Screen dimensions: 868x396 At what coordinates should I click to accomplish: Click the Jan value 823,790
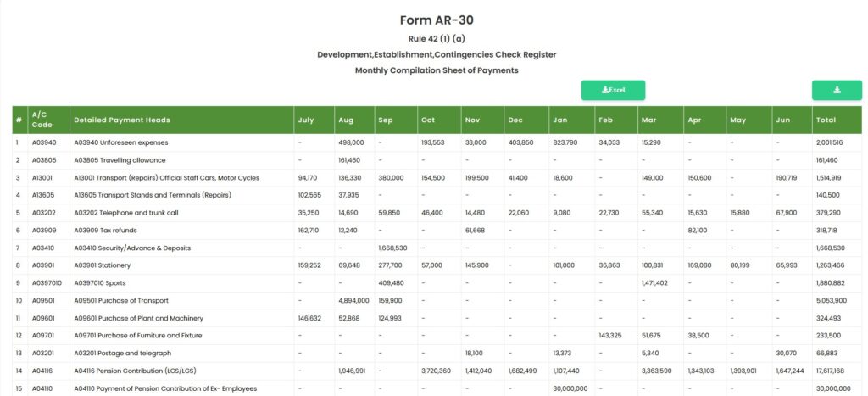(x=565, y=142)
